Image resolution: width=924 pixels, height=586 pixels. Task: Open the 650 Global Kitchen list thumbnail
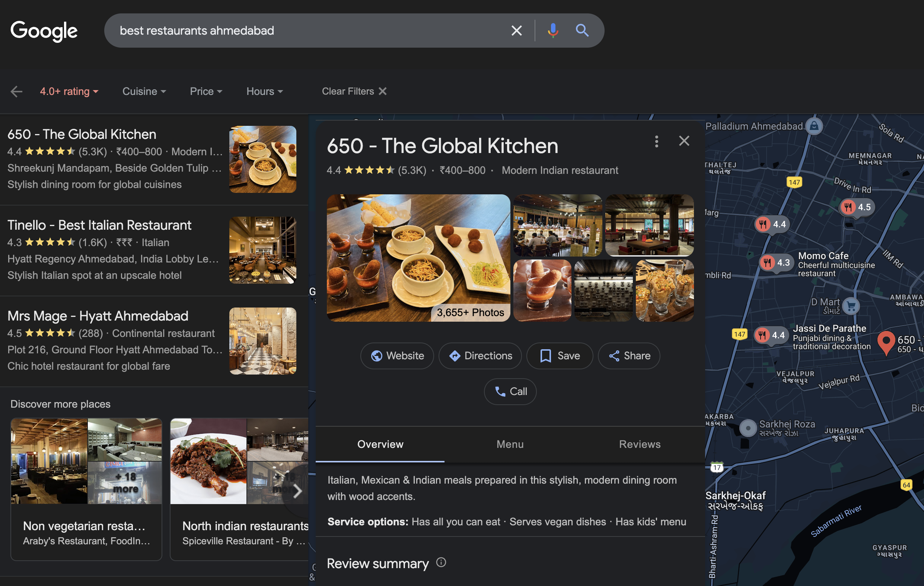262,159
